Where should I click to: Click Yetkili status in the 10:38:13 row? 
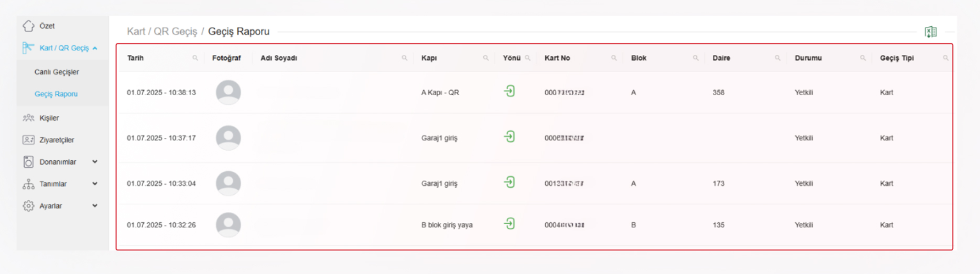coord(804,93)
